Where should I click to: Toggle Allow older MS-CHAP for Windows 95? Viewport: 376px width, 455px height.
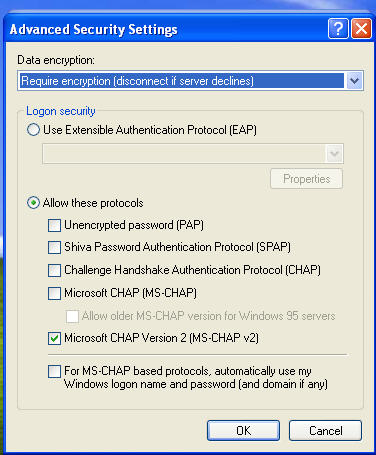click(x=72, y=316)
